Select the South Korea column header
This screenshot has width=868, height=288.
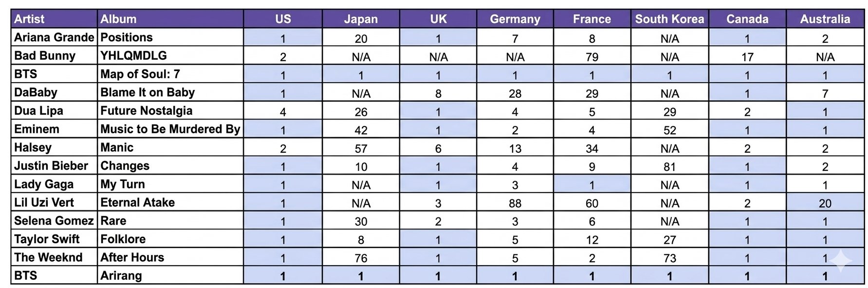tap(669, 19)
